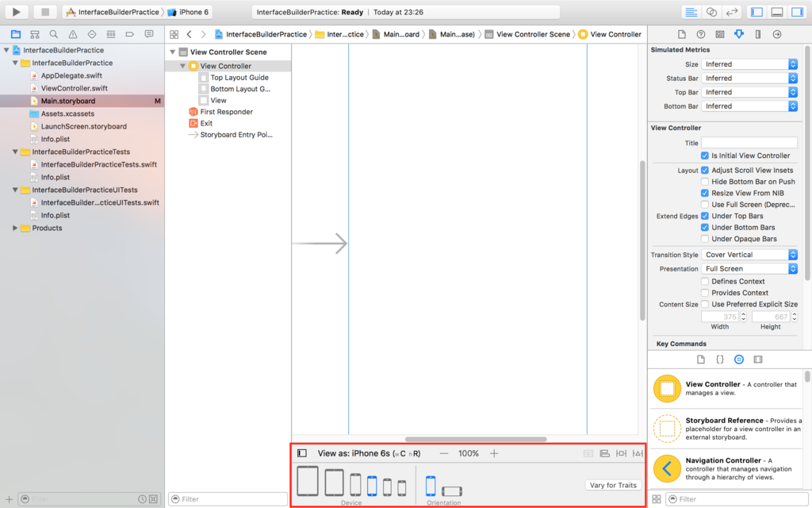Open the Media library
Image resolution: width=812 pixels, height=508 pixels.
757,359
